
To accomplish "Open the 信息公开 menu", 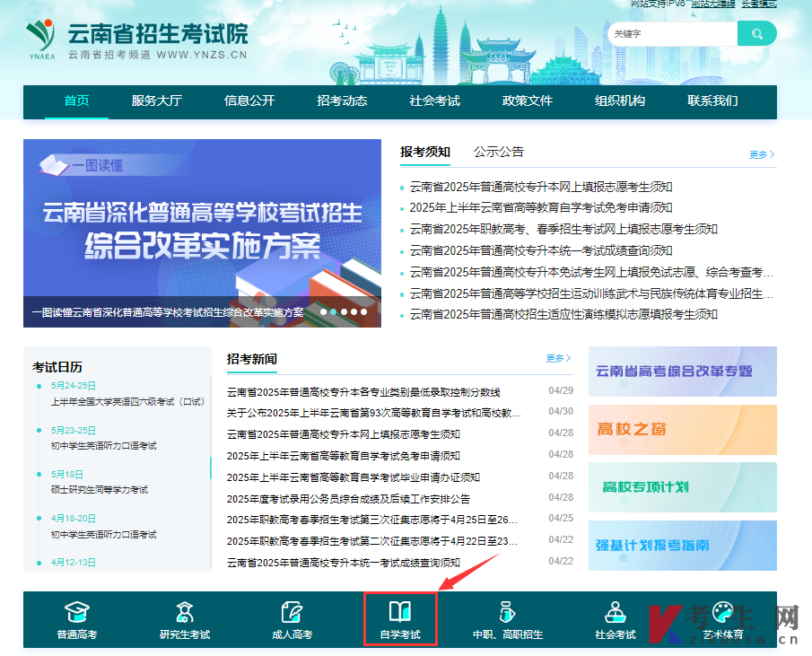I will pos(249,101).
